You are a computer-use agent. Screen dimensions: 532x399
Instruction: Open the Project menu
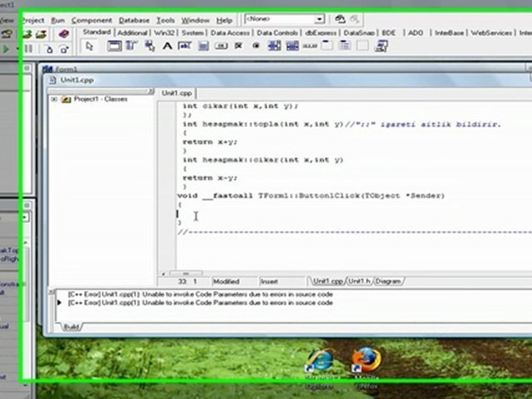(33, 21)
